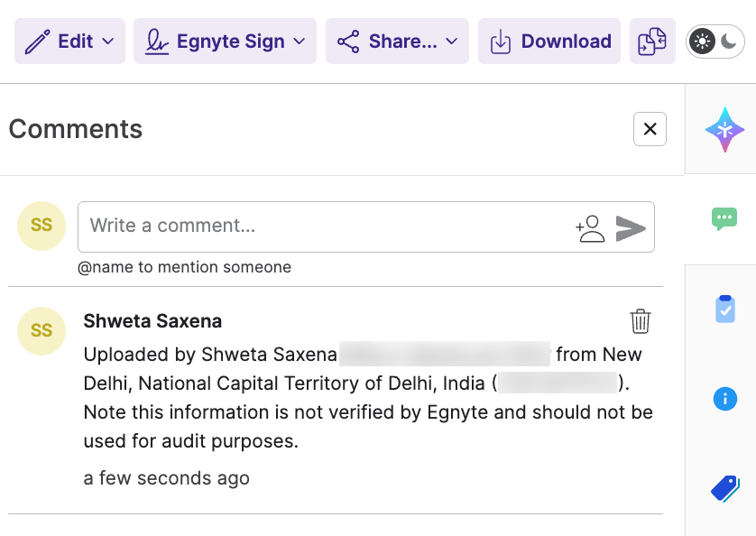Select light mode sun icon
This screenshot has width=756, height=536.
coord(703,42)
